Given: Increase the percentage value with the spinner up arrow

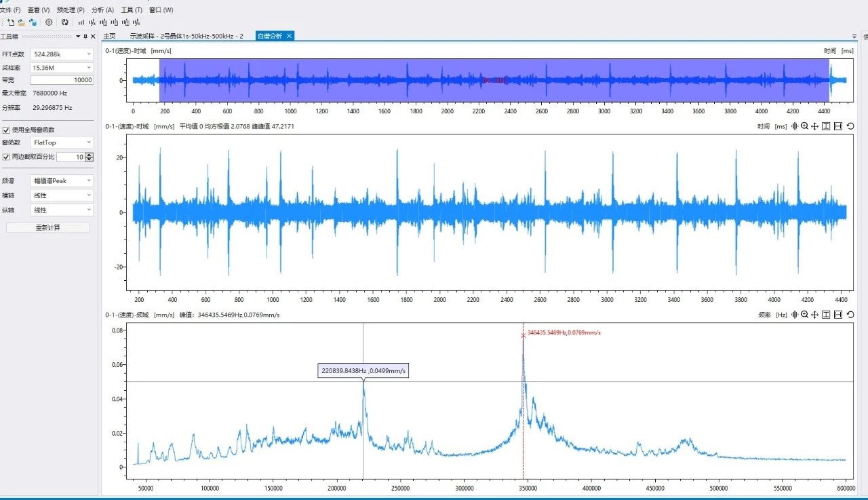Looking at the screenshot, I should [x=90, y=155].
